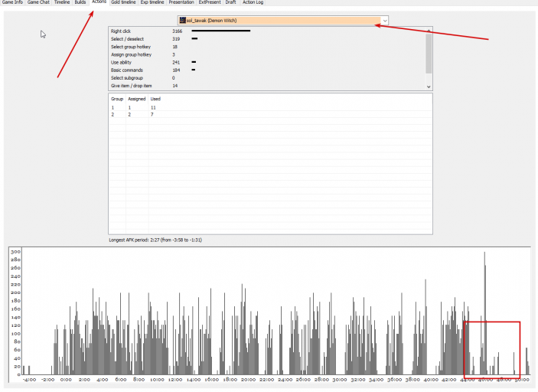Image resolution: width=538 pixels, height=392 pixels.
Task: Click the tallest bar in the chart
Action: 484,313
